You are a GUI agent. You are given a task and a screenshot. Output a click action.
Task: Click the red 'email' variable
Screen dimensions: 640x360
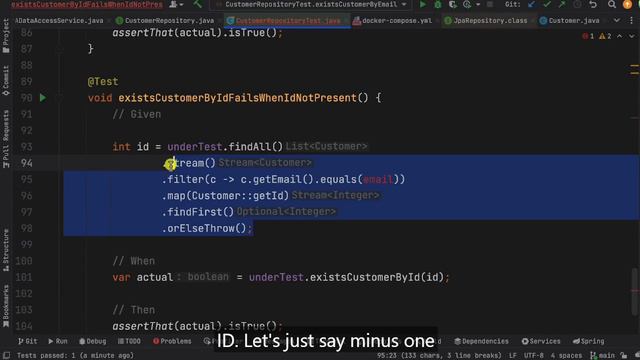click(378, 180)
